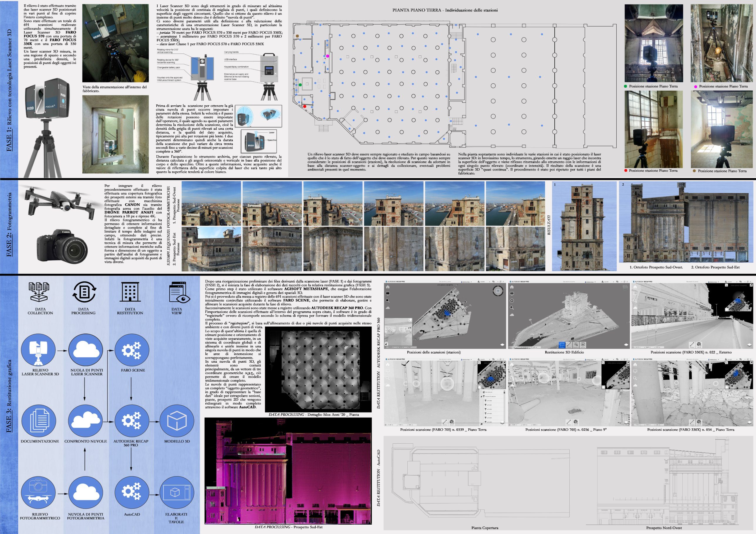Click the Data Collection icon
756x534 pixels.
39,292
